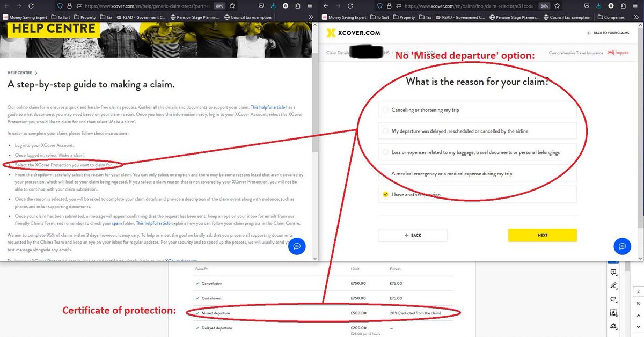Screen dimensions: 644x337
Task: Go back in the left browser window
Action: 8,5
